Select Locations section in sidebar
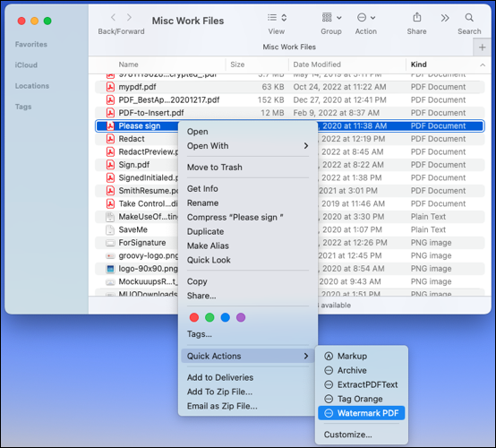The height and width of the screenshot is (448, 496). coord(32,86)
